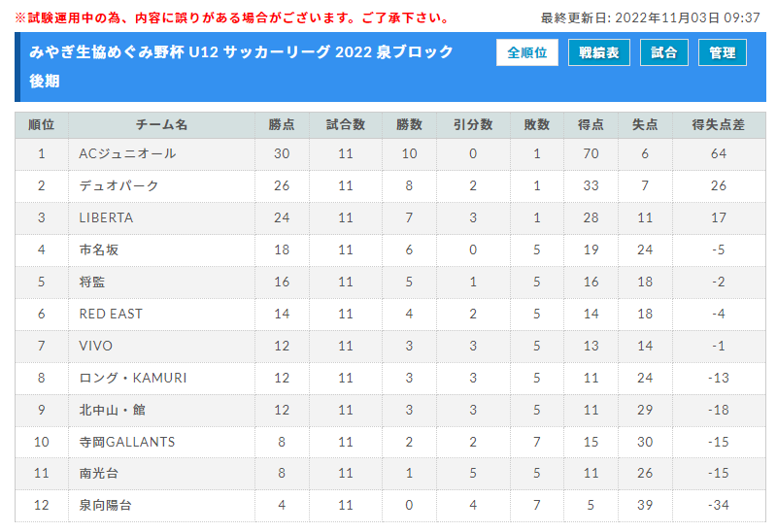
Task: Click the 寺岡GALLANTS team name
Action: pos(127,442)
